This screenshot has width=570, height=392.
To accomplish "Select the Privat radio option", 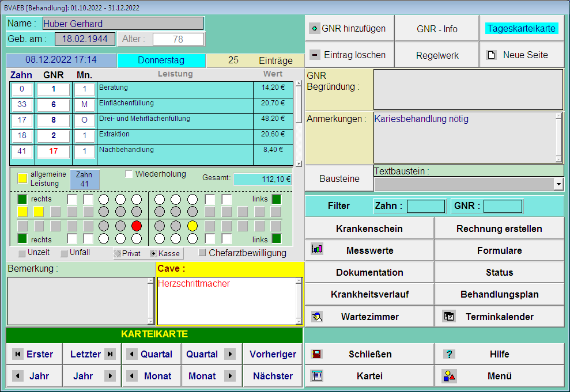I will click(118, 253).
